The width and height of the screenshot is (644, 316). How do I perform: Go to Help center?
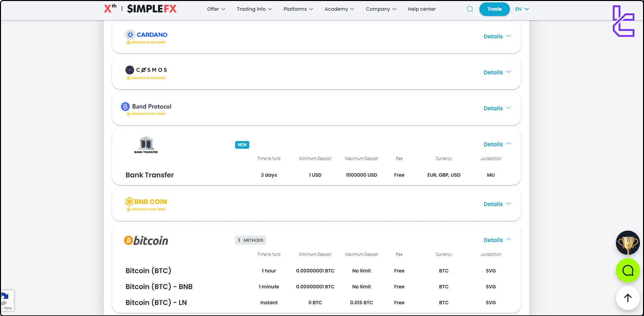click(422, 9)
